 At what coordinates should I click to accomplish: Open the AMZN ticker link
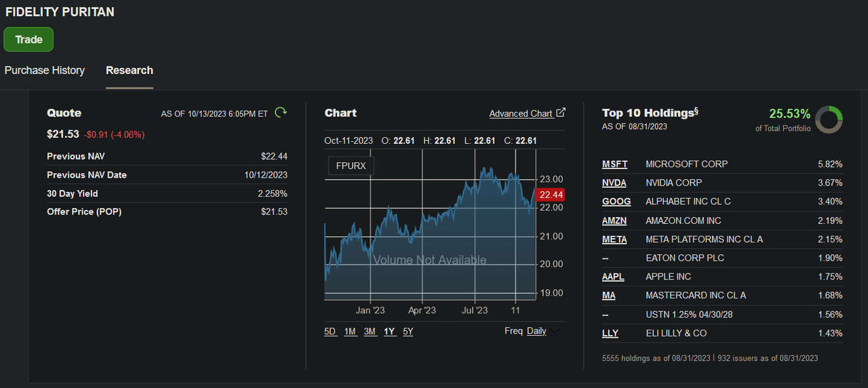tap(614, 220)
